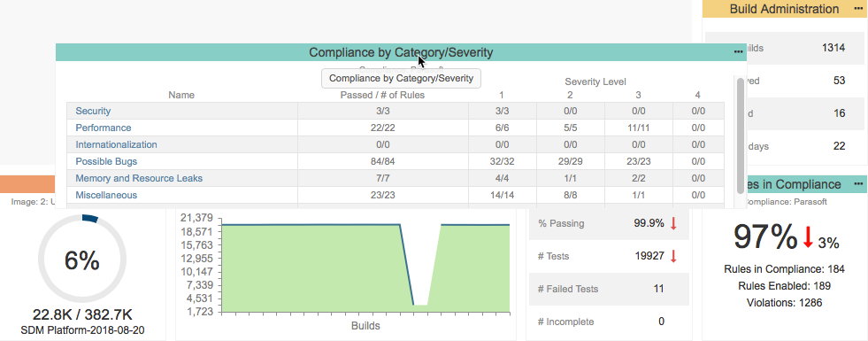Screen dimensions: 868x341
Task: Open Memory and Resource Leaks category
Action: 139,179
